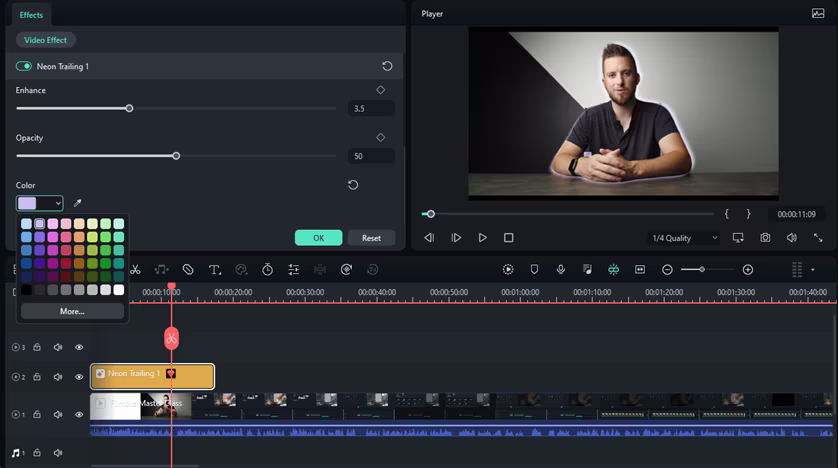The width and height of the screenshot is (838, 468).
Task: Open the Color palette tool in toolbar
Action: (x=241, y=270)
